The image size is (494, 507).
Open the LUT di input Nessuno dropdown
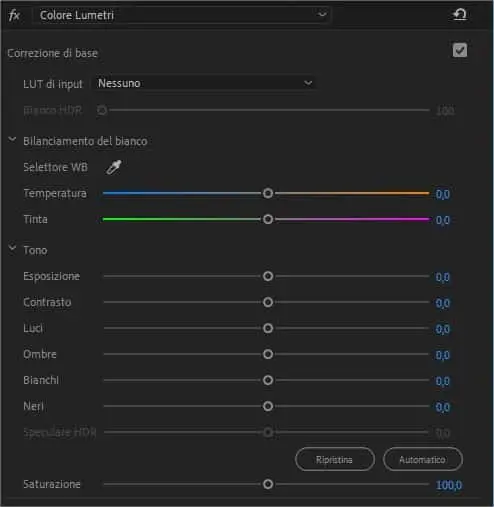(205, 83)
